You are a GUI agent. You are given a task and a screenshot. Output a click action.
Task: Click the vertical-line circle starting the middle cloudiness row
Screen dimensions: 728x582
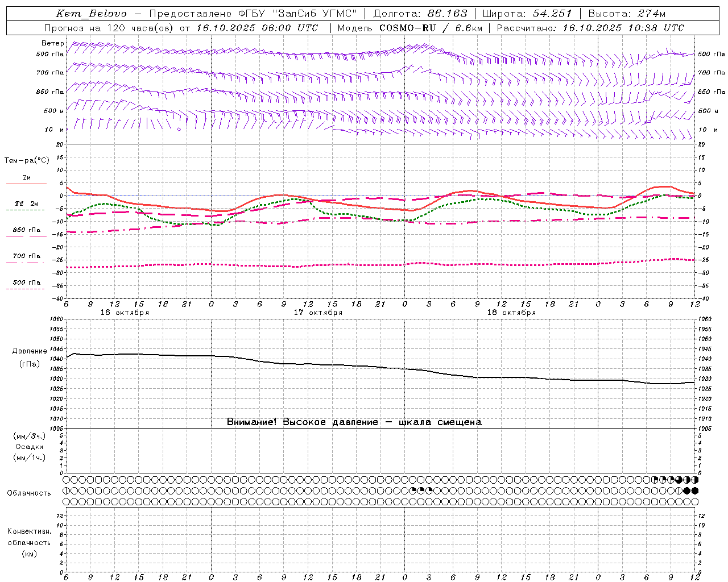pyautogui.click(x=67, y=490)
